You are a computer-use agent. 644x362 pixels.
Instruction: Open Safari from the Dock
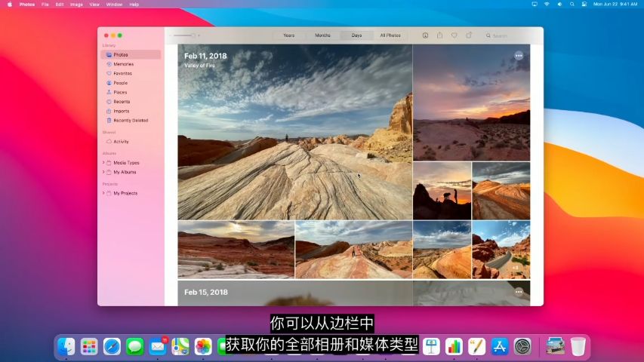pyautogui.click(x=112, y=346)
